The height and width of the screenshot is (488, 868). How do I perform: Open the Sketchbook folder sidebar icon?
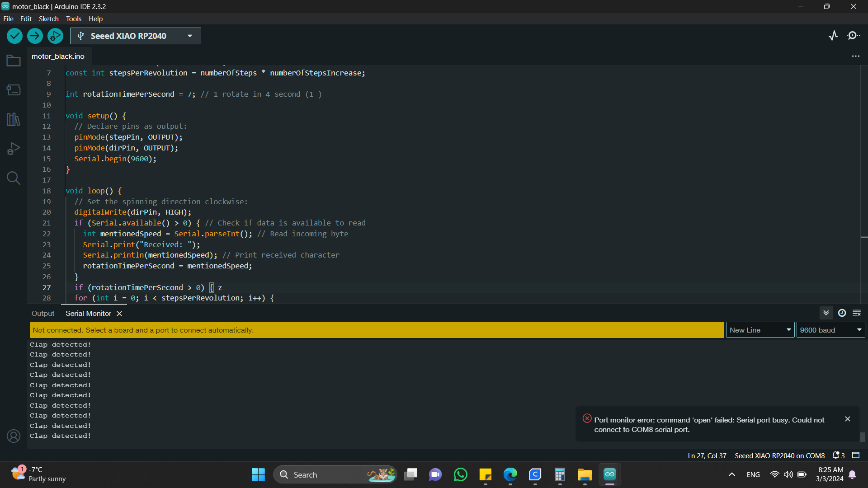14,61
